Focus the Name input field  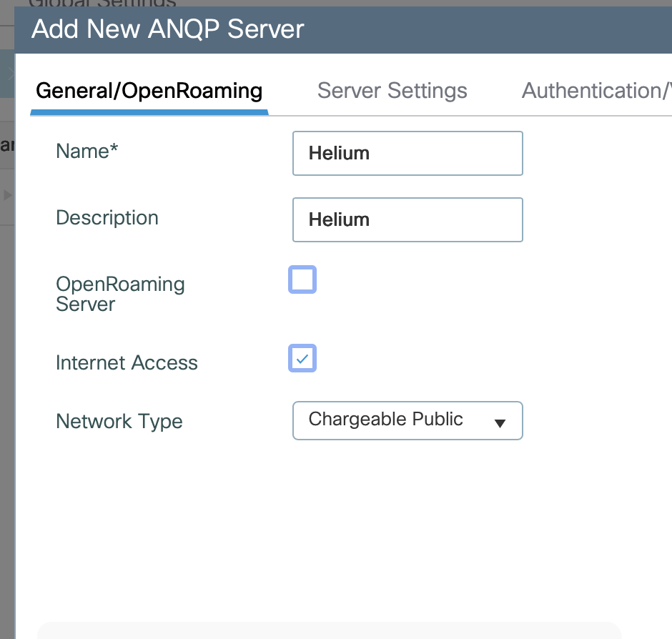point(407,153)
